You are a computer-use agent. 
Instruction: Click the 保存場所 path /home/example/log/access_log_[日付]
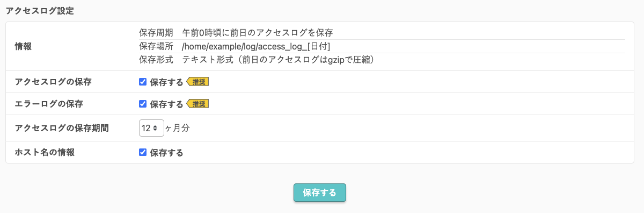coord(256,46)
